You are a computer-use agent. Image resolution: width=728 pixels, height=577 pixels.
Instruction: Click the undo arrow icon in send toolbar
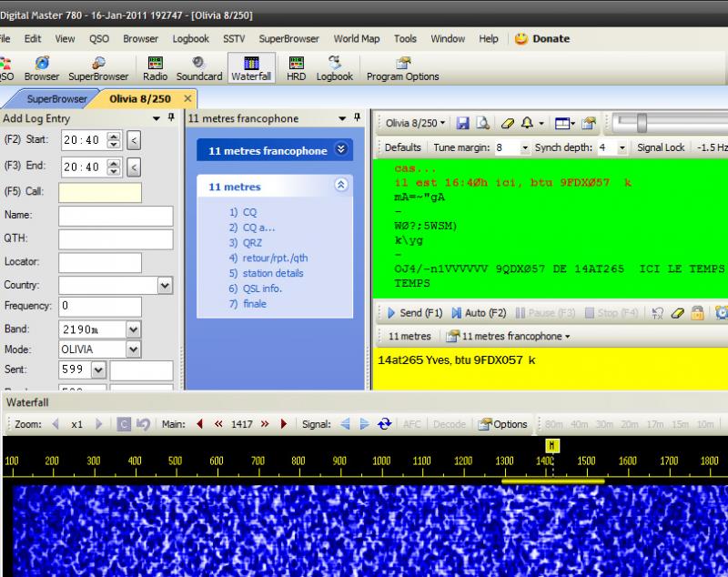coord(657,313)
